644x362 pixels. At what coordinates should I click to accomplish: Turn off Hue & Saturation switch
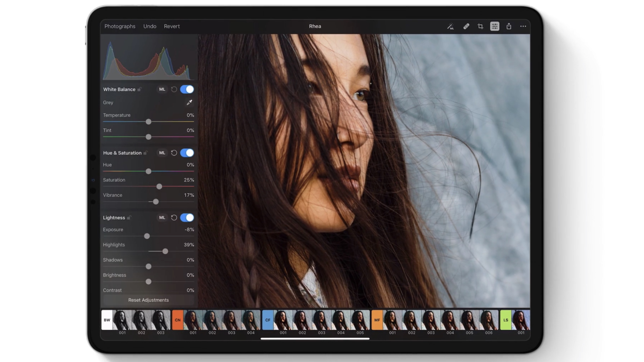(187, 153)
